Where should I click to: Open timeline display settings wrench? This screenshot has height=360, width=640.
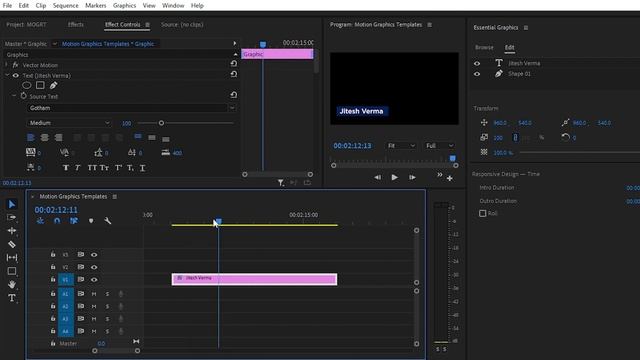coord(108,221)
